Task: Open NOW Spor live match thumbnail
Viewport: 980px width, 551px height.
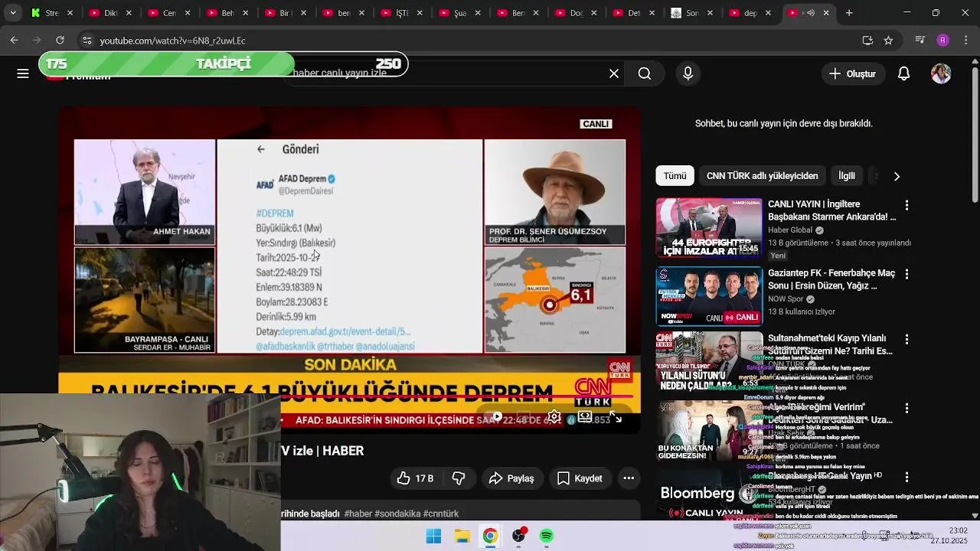Action: coord(709,296)
